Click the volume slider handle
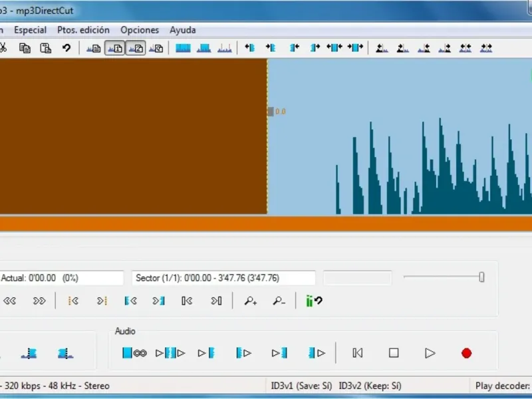 [x=481, y=277]
